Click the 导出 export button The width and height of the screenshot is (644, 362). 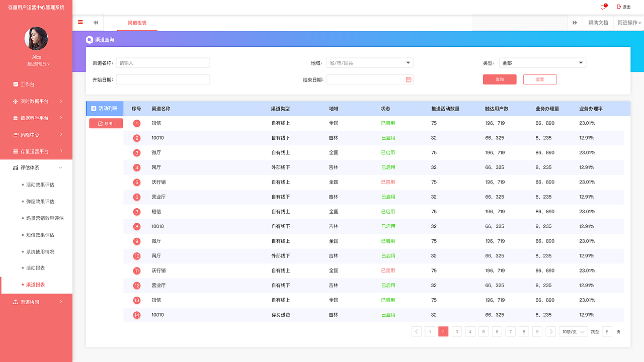(x=106, y=123)
